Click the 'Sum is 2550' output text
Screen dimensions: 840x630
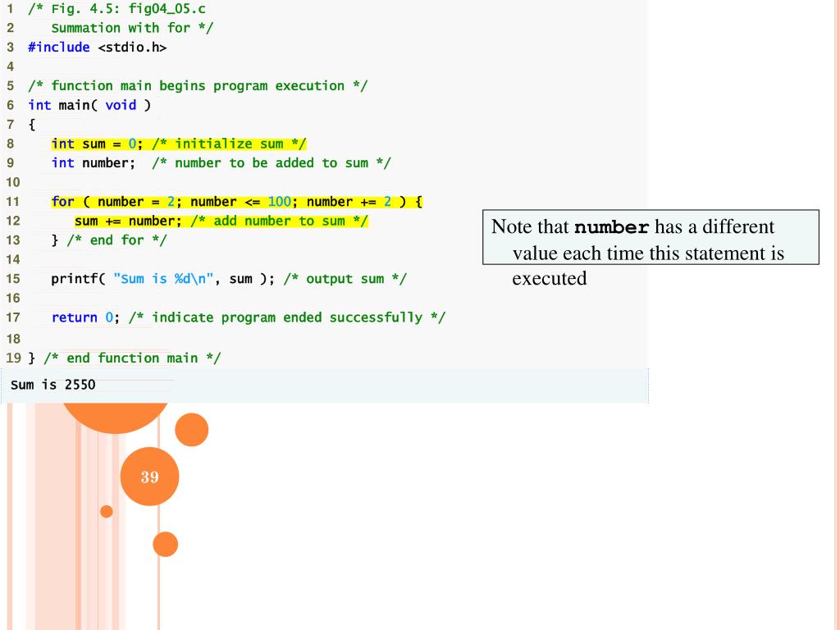[53, 385]
